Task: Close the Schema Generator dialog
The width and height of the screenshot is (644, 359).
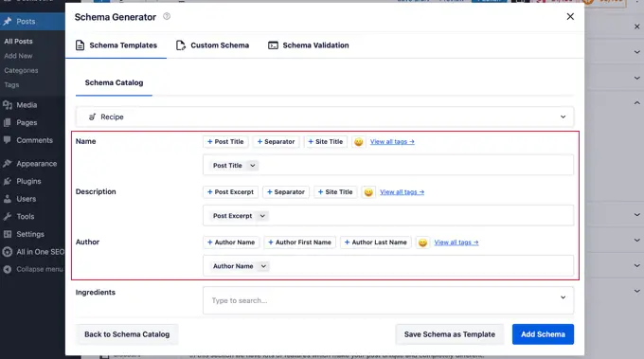Action: click(x=570, y=16)
